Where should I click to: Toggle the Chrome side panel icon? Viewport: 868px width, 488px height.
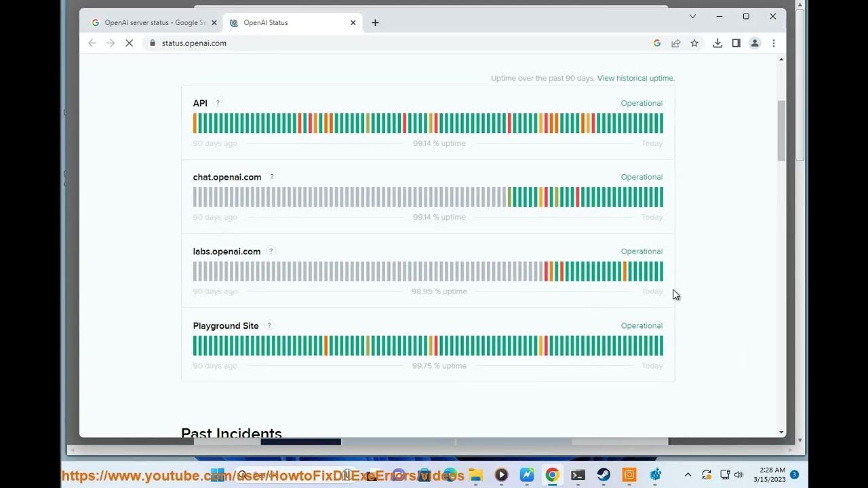point(736,43)
